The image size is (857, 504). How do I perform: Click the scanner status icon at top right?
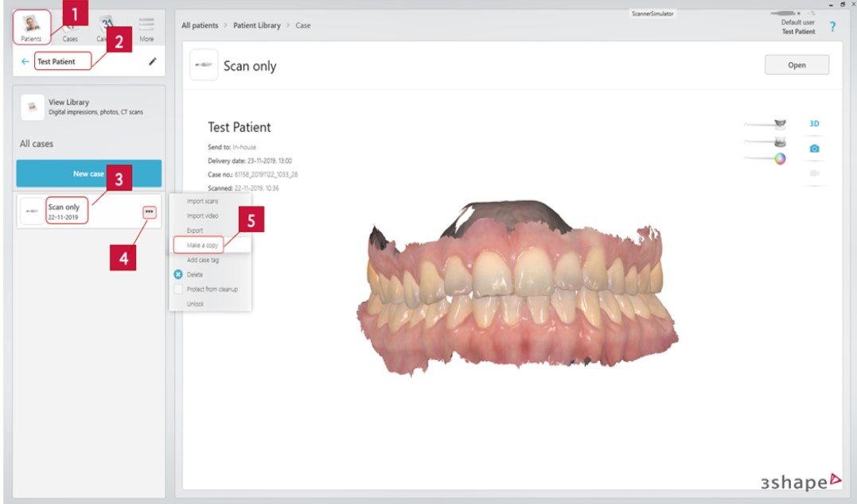pyautogui.click(x=785, y=13)
